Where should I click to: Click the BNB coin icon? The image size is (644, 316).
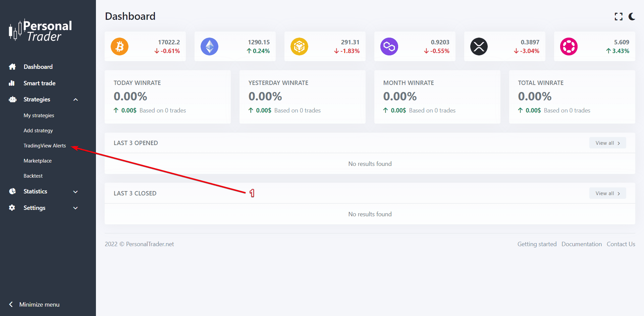(299, 47)
